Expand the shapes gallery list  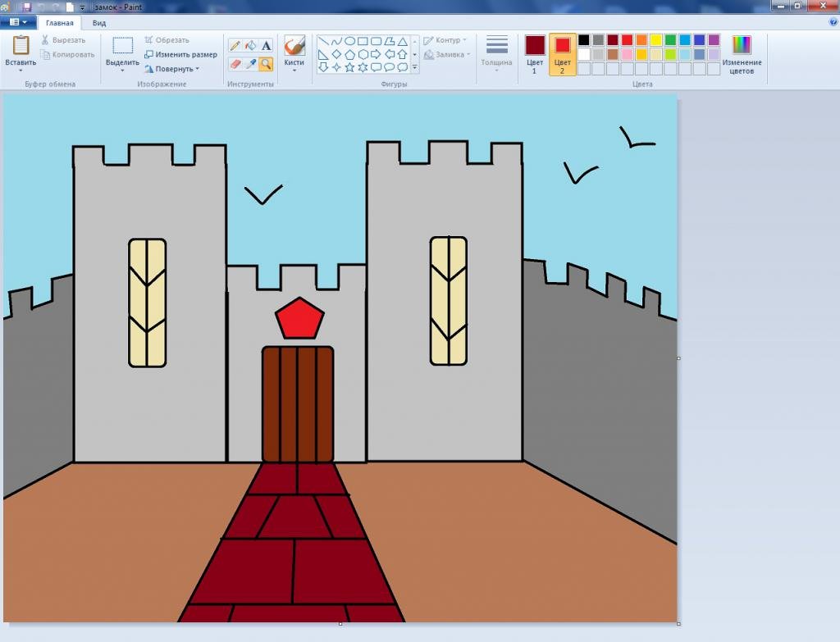tap(414, 67)
